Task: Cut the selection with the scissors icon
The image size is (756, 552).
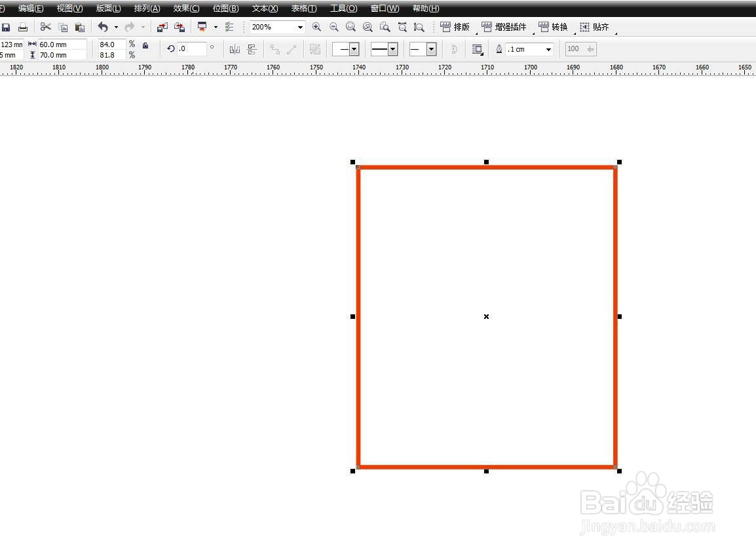Action: tap(45, 27)
